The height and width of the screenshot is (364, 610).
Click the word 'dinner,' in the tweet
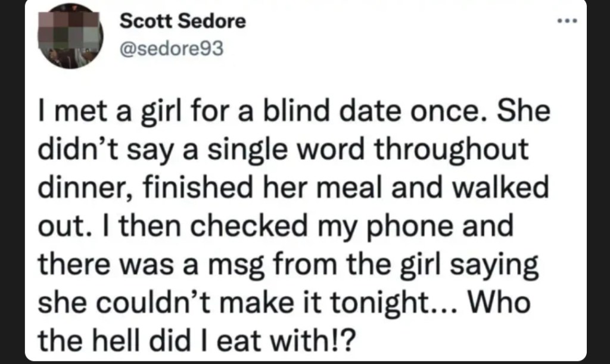coord(85,189)
